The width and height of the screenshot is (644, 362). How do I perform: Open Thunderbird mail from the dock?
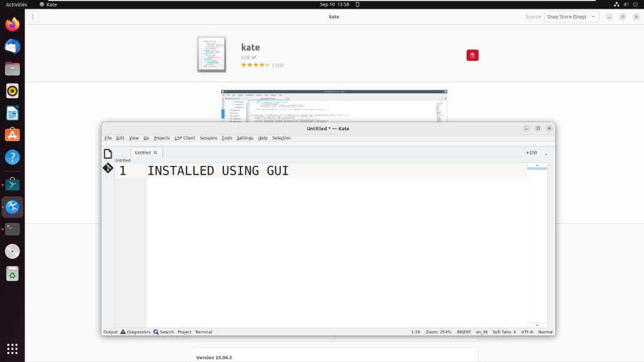click(12, 47)
